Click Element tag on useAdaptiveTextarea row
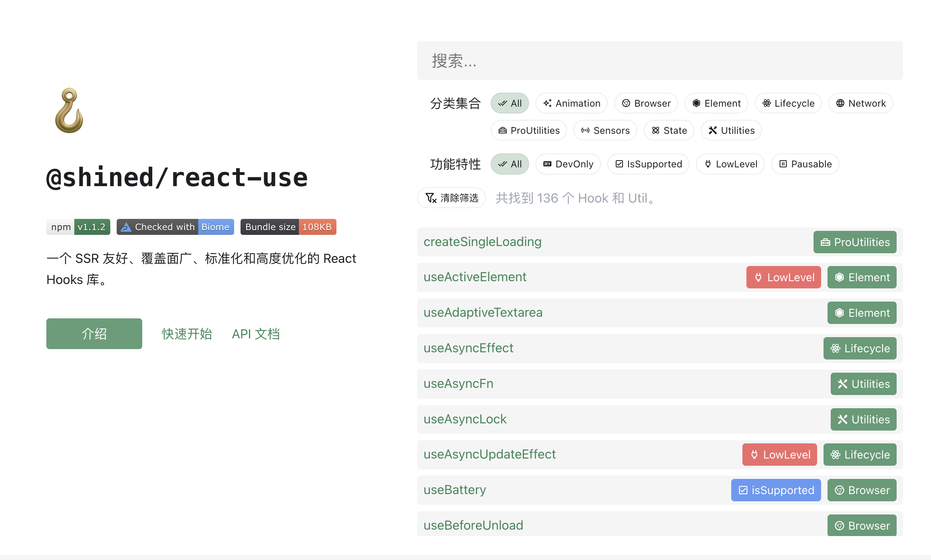 click(862, 313)
